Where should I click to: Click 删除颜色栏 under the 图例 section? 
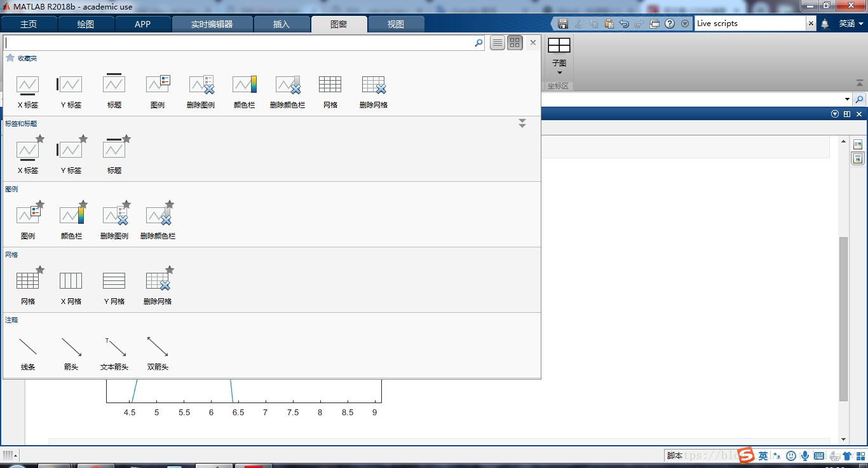(x=158, y=223)
